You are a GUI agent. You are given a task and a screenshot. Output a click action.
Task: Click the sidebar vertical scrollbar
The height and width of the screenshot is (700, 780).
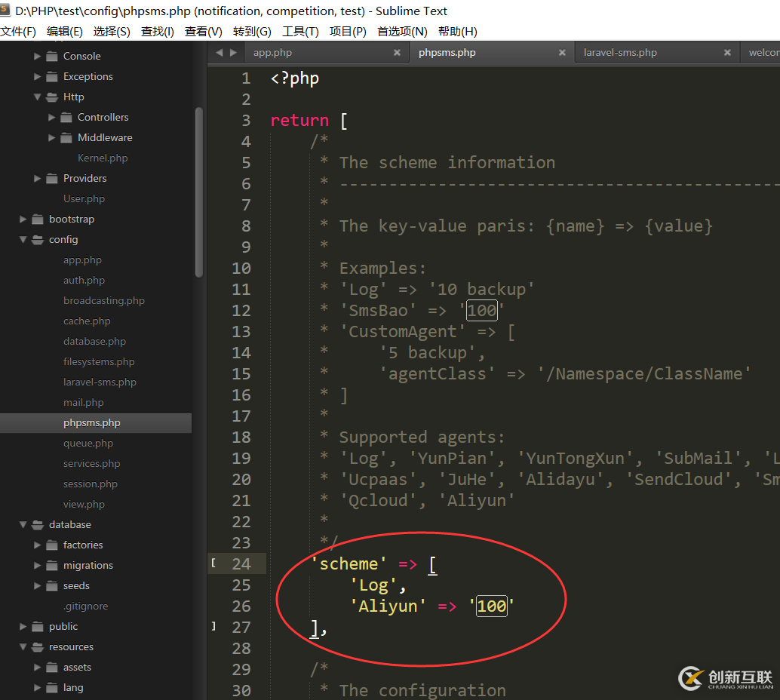tap(199, 192)
